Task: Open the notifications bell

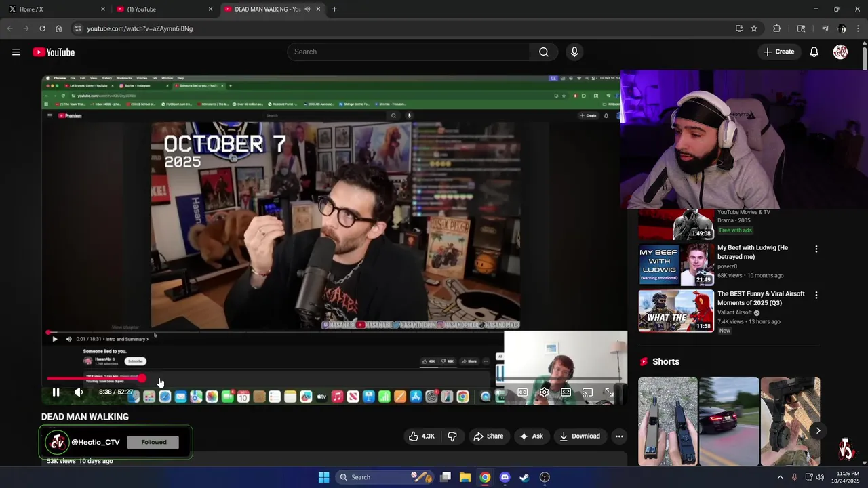Action: tap(814, 52)
